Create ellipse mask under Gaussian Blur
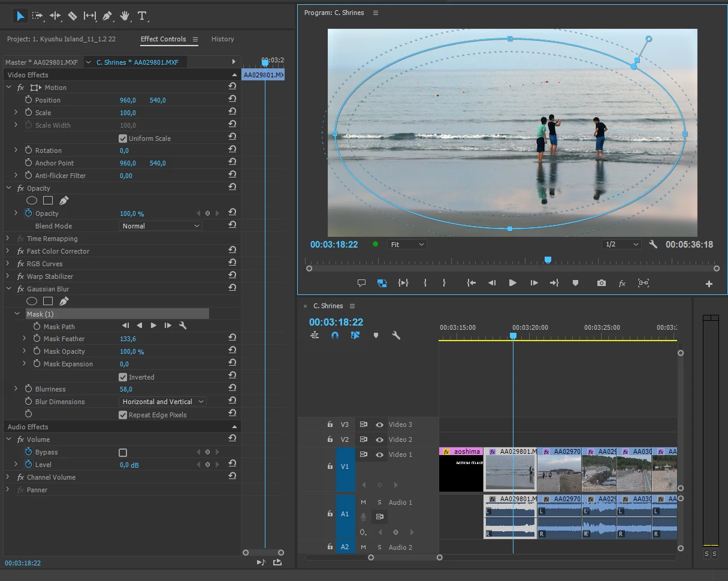728x581 pixels. 32,301
